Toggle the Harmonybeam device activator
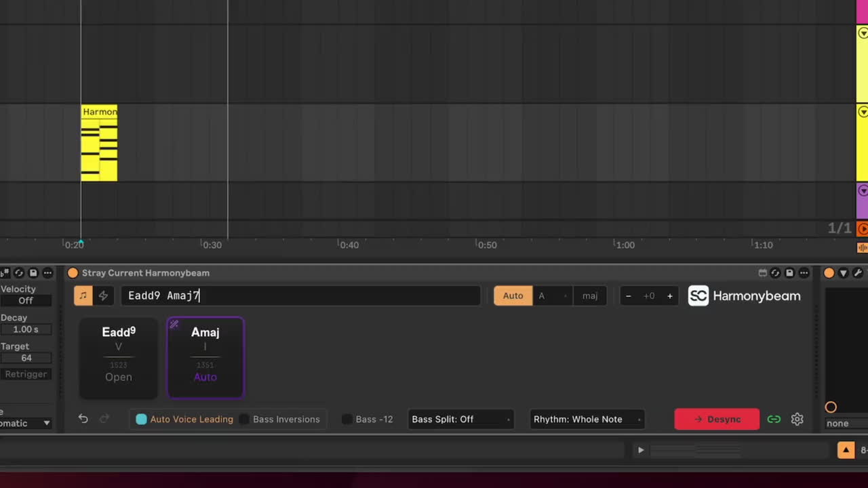The image size is (868, 488). [x=73, y=273]
